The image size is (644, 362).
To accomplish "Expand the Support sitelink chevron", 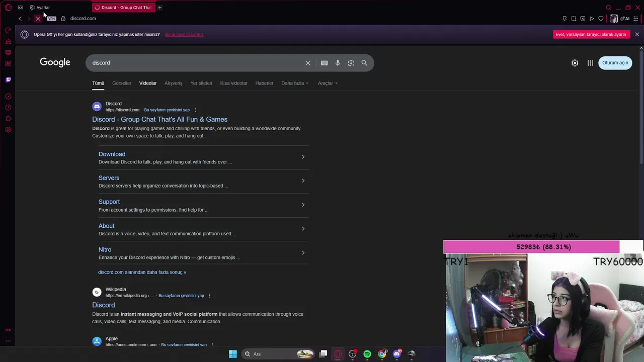I will [303, 205].
